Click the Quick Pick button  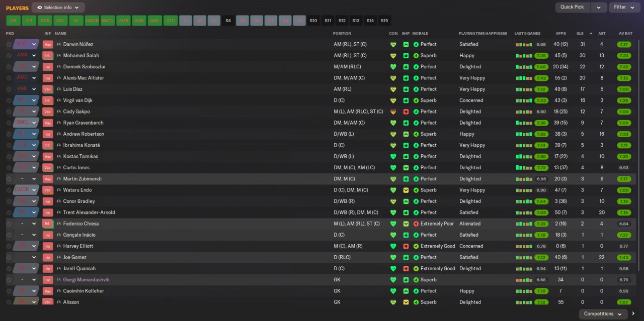coord(573,8)
